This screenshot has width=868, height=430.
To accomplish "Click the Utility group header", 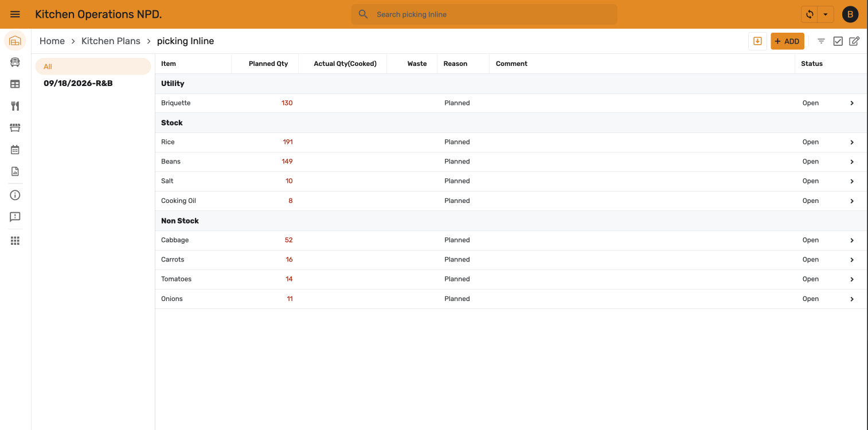I will point(173,84).
